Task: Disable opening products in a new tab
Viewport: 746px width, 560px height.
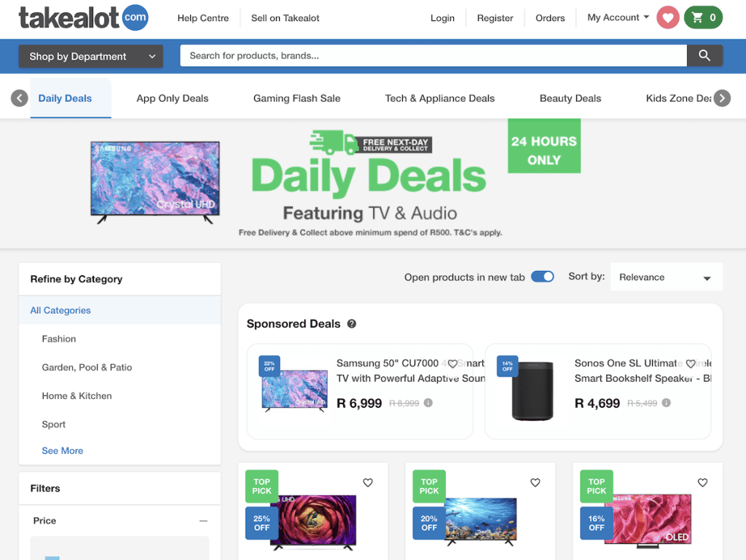Action: tap(542, 277)
